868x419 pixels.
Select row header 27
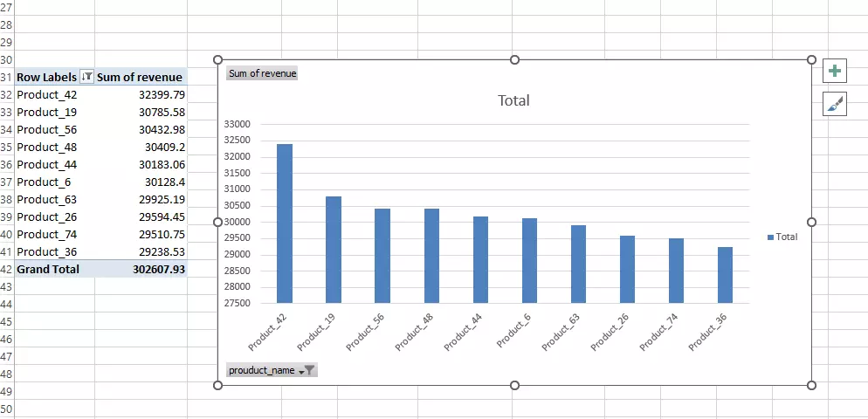pyautogui.click(x=7, y=7)
